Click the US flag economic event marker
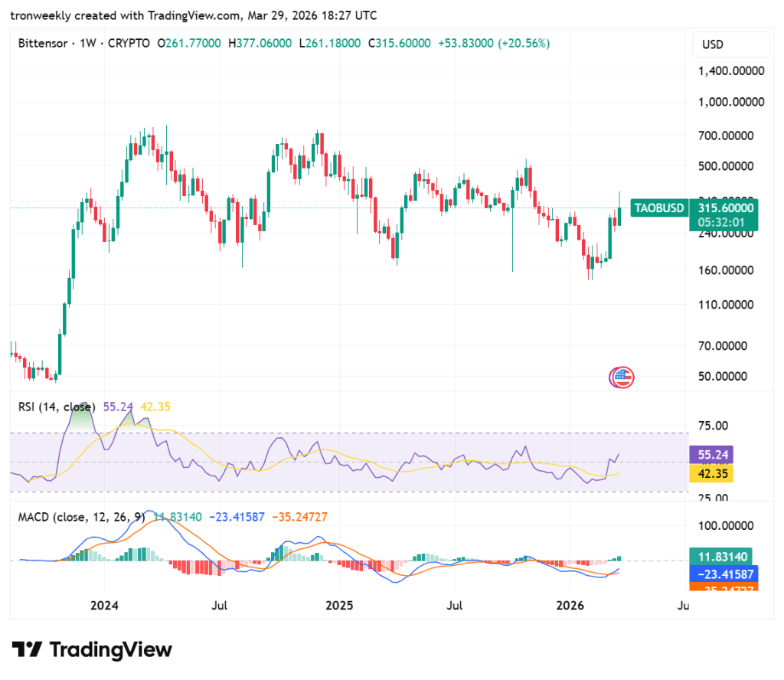 click(x=622, y=377)
